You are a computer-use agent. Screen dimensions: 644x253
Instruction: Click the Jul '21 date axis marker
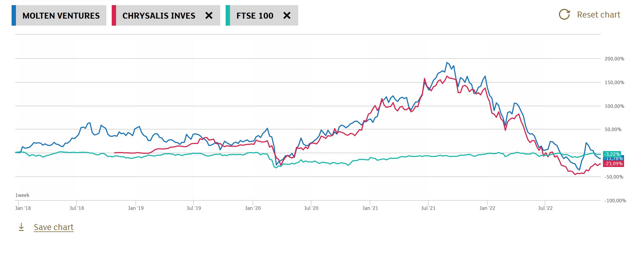(428, 208)
